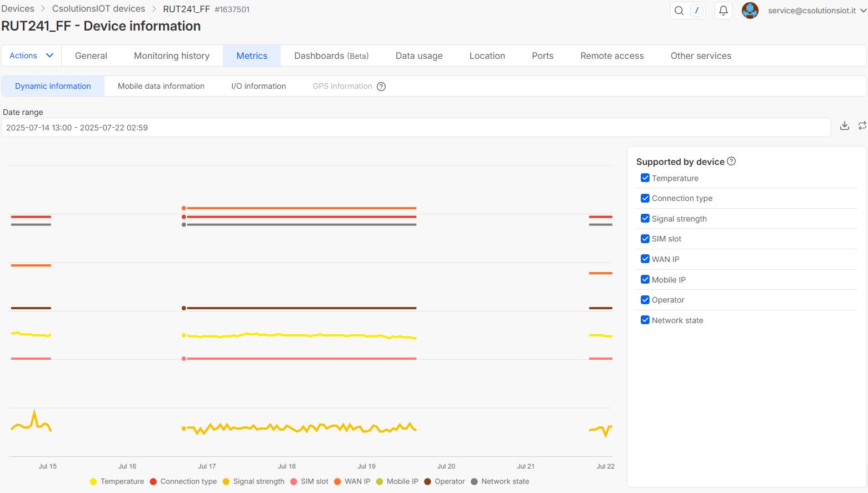Download the metrics data

pos(844,126)
